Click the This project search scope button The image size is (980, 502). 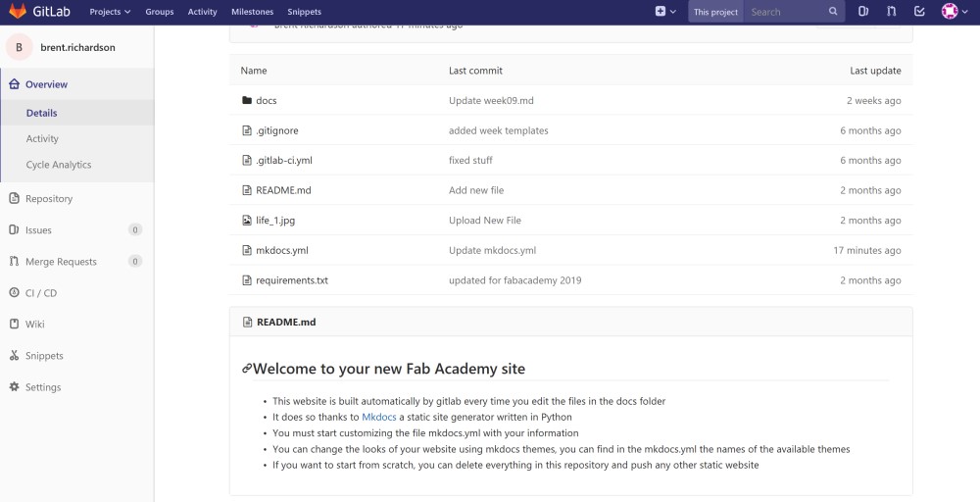tap(715, 12)
